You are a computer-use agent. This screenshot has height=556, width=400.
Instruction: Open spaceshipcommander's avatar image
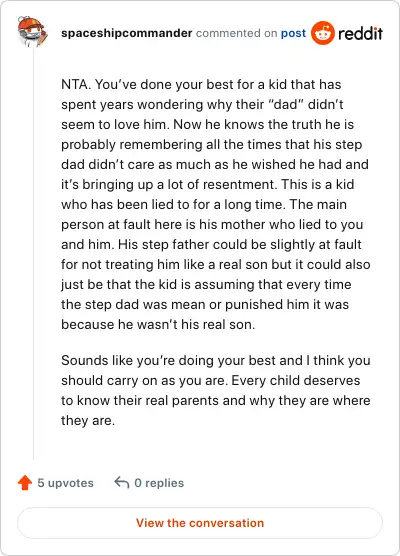click(x=32, y=32)
